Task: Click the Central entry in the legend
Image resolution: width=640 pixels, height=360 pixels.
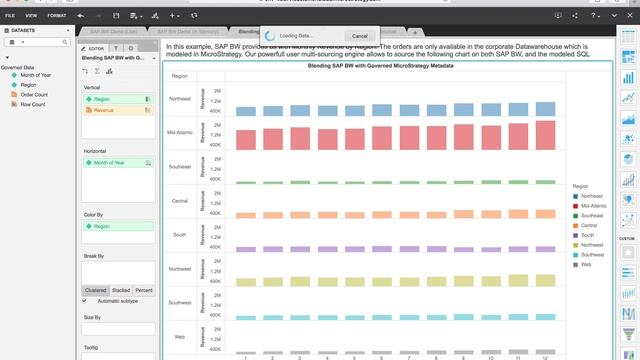Action: (x=589, y=226)
